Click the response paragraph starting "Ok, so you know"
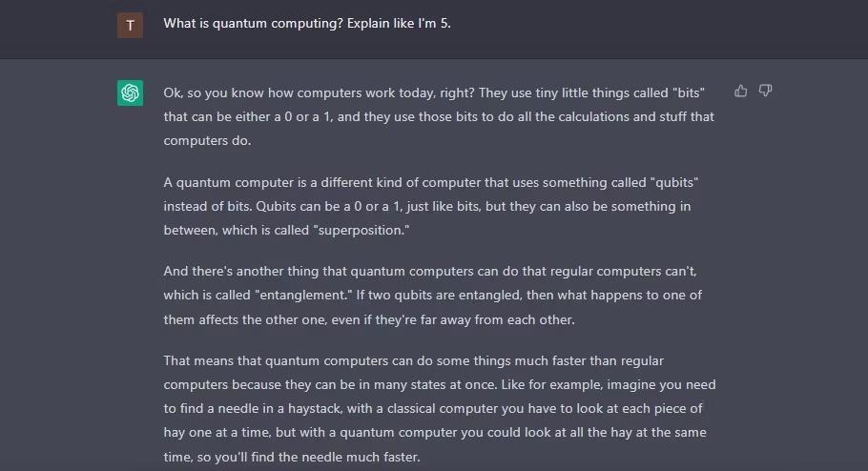 [x=439, y=116]
